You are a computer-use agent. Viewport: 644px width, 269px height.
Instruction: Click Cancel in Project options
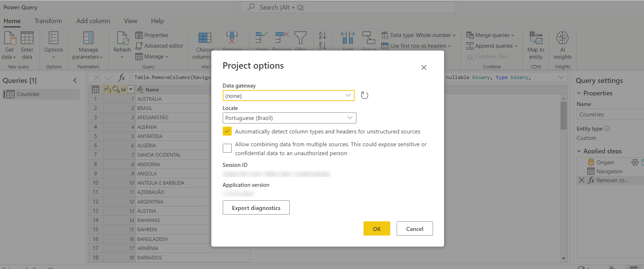(x=414, y=229)
